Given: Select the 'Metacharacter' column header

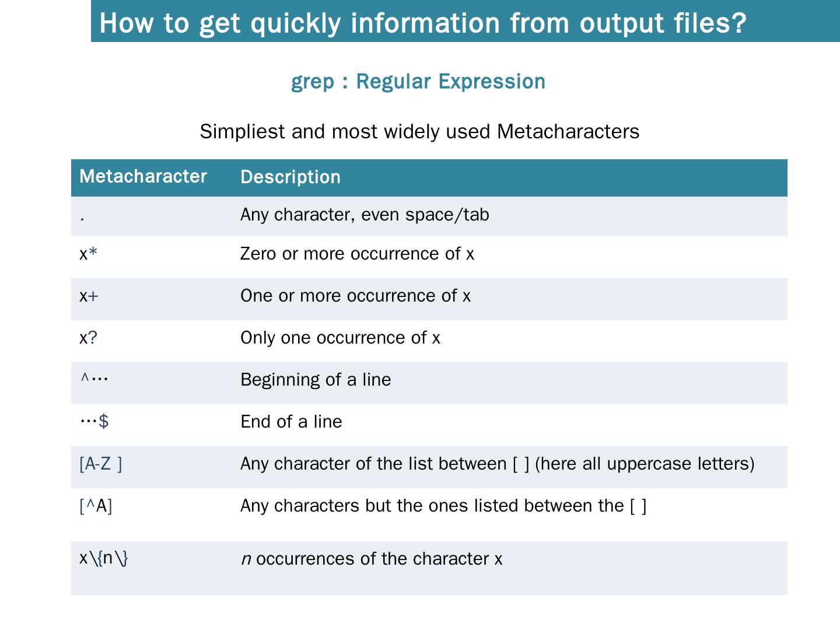Looking at the screenshot, I should (x=143, y=176).
